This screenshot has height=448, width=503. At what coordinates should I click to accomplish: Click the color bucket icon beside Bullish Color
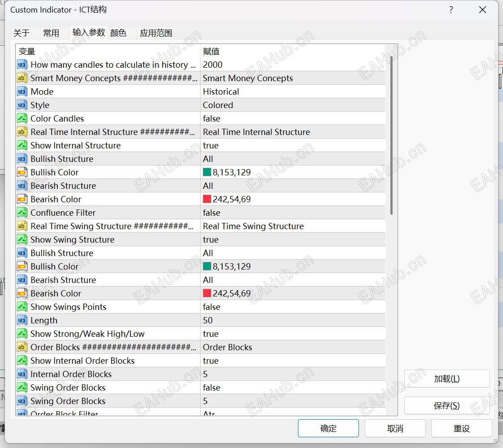(22, 172)
